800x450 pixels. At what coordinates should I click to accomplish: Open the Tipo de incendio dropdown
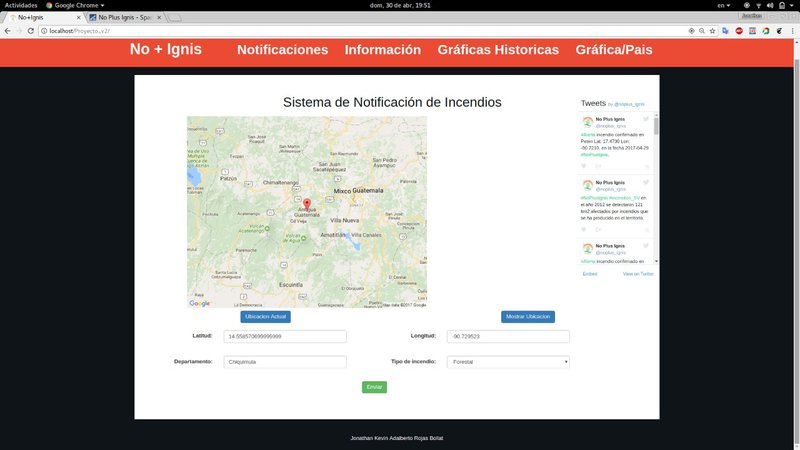click(508, 362)
